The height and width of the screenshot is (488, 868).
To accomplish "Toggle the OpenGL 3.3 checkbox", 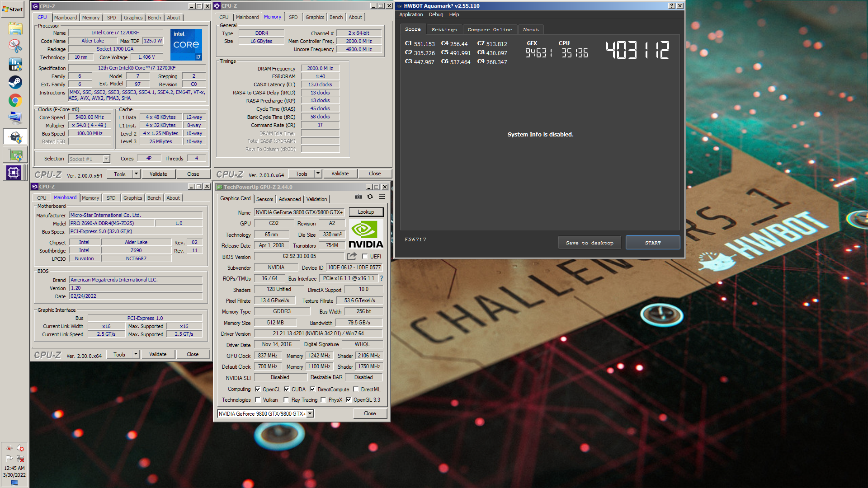I will click(349, 400).
